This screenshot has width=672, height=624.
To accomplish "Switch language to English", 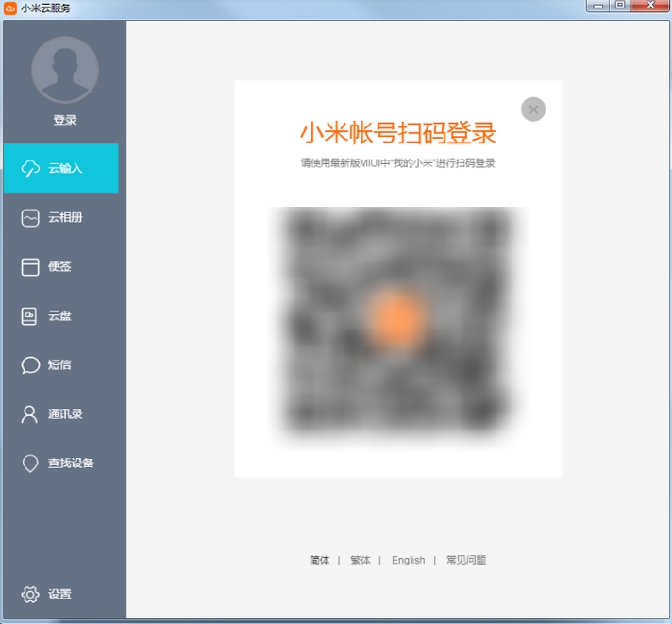I will click(408, 560).
